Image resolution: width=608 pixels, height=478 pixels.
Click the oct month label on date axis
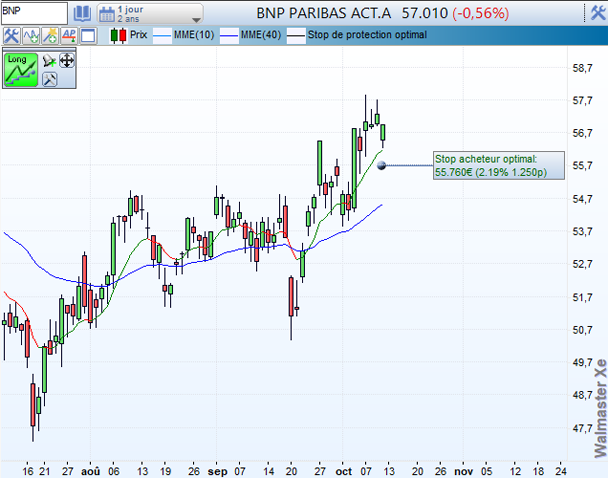pos(344,471)
